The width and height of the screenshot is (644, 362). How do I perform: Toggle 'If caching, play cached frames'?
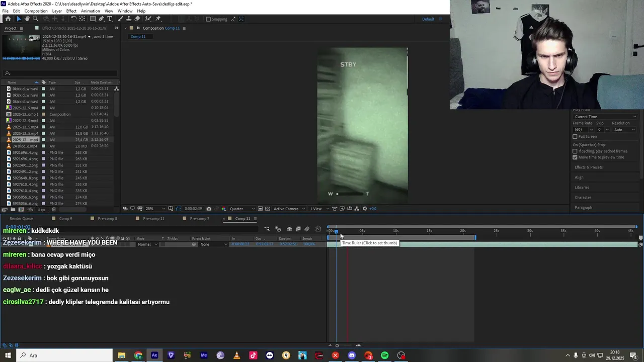(x=575, y=151)
